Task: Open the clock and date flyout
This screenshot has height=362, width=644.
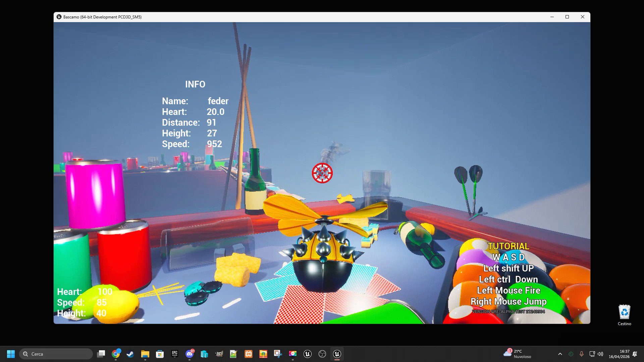Action: point(619,354)
